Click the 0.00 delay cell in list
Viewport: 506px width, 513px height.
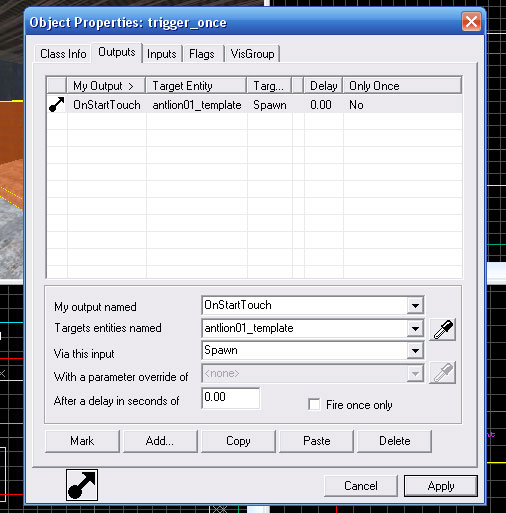pyautogui.click(x=321, y=105)
